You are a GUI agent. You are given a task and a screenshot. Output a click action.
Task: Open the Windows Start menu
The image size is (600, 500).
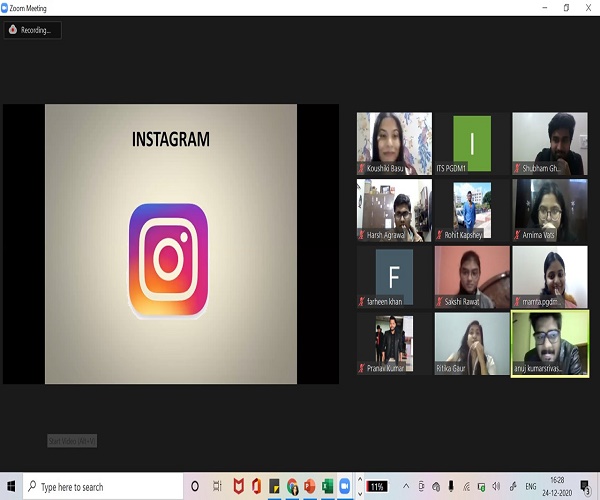[11, 486]
